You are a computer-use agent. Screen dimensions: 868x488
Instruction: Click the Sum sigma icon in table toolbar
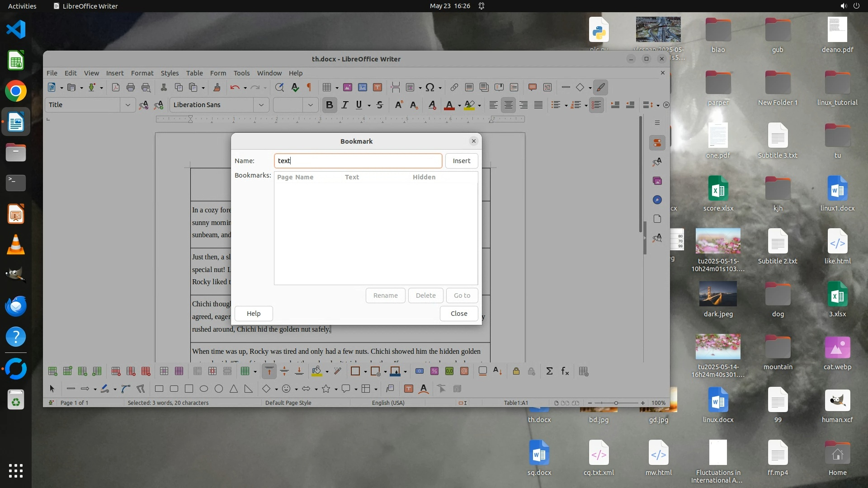tap(549, 371)
